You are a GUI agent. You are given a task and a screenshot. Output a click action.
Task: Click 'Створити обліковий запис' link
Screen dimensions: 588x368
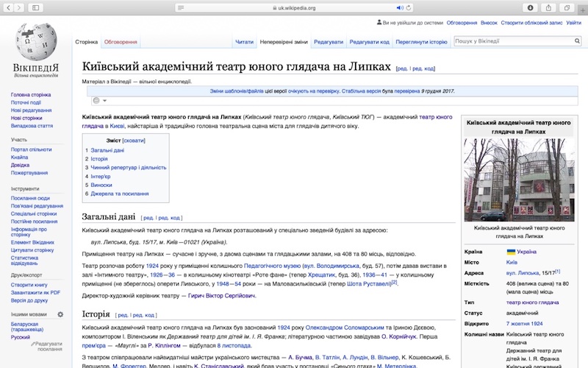(531, 23)
